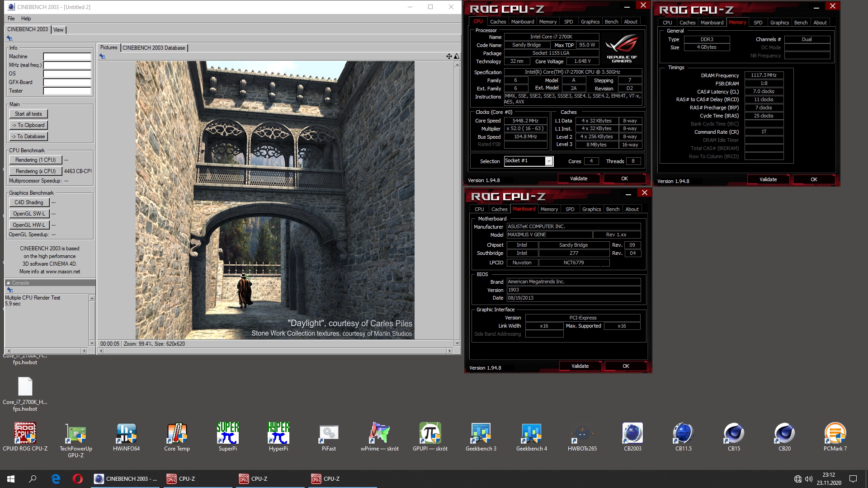Run Rendering (1 CPU) benchmark
868x488 pixels.
[x=35, y=160]
